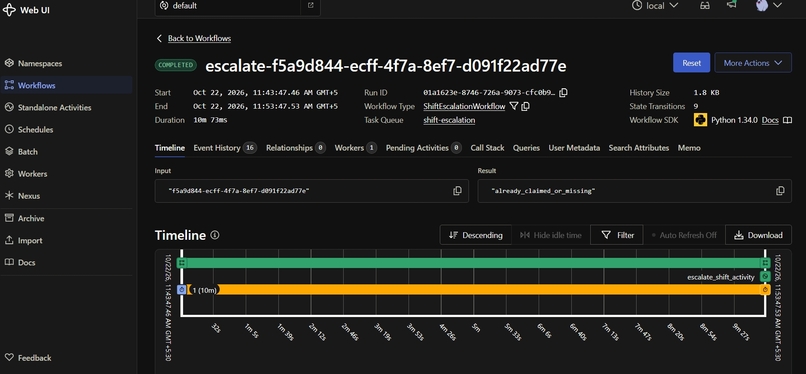Screen dimensions: 806x374
Task: Open the local time zone dropdown
Action: (655, 6)
